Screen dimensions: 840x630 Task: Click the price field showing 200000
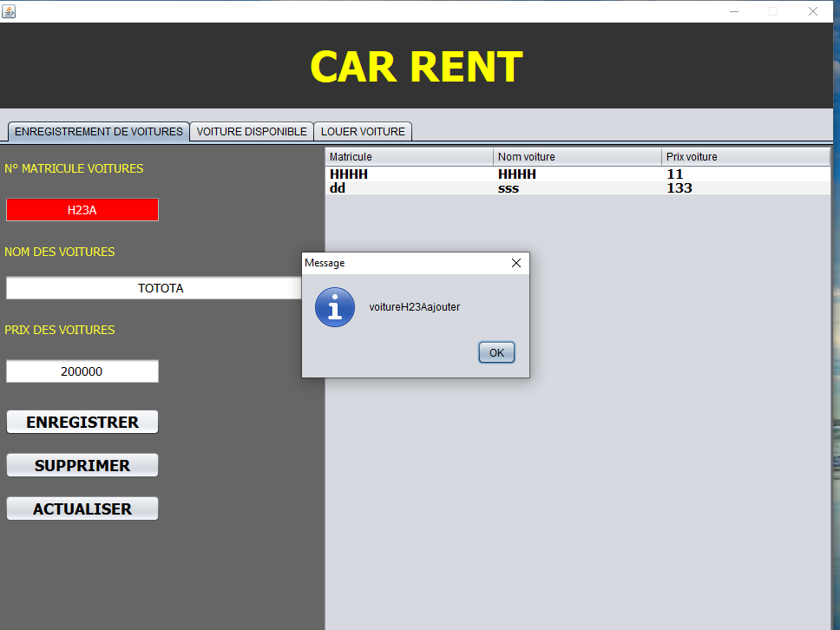click(x=82, y=371)
